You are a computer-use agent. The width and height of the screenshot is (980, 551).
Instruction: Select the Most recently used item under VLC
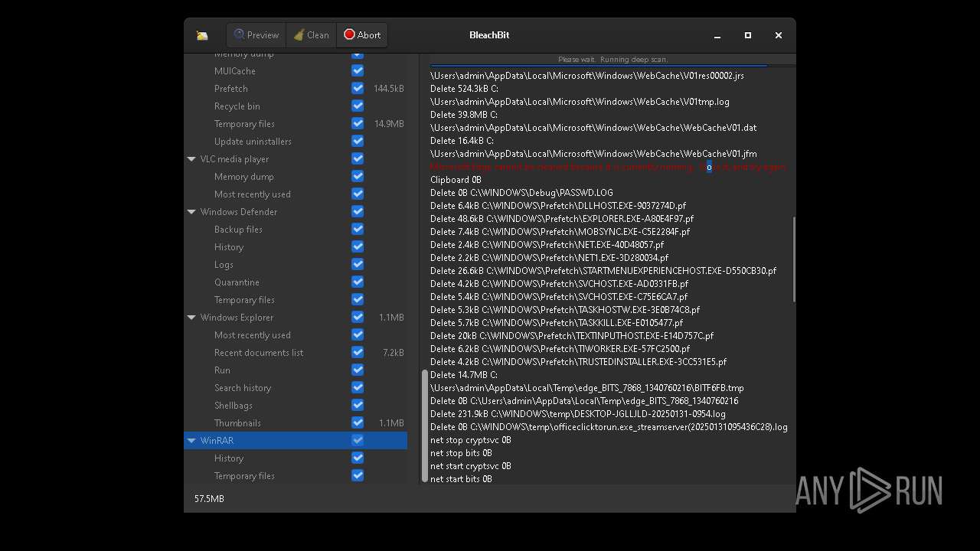253,194
